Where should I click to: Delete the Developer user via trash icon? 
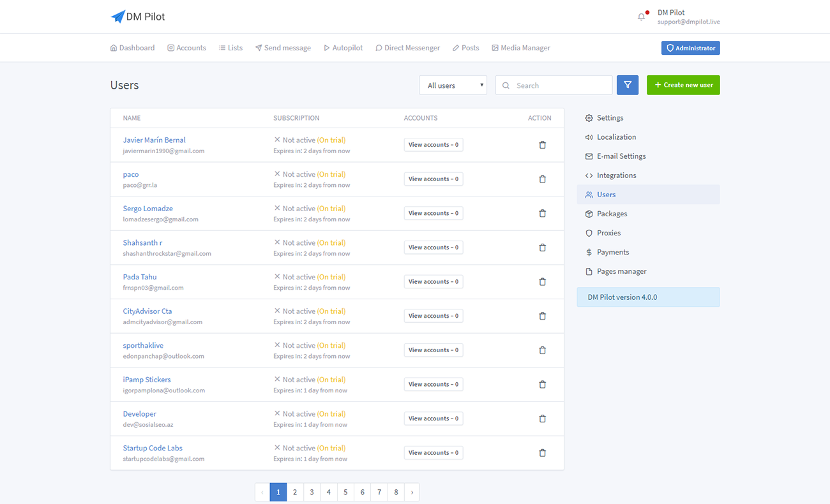[543, 419]
